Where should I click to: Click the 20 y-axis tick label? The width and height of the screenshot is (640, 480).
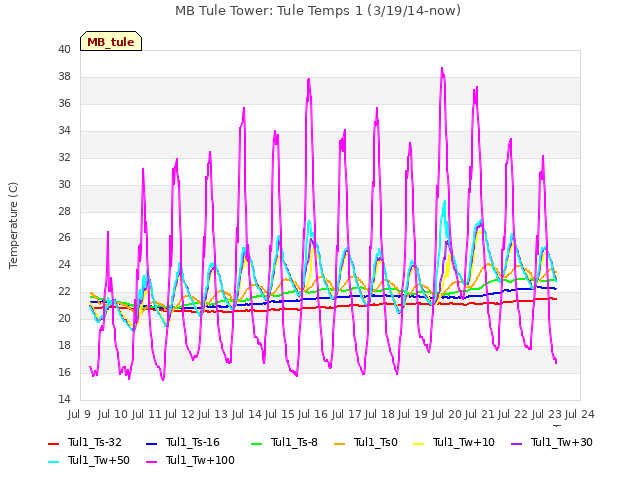(64, 319)
